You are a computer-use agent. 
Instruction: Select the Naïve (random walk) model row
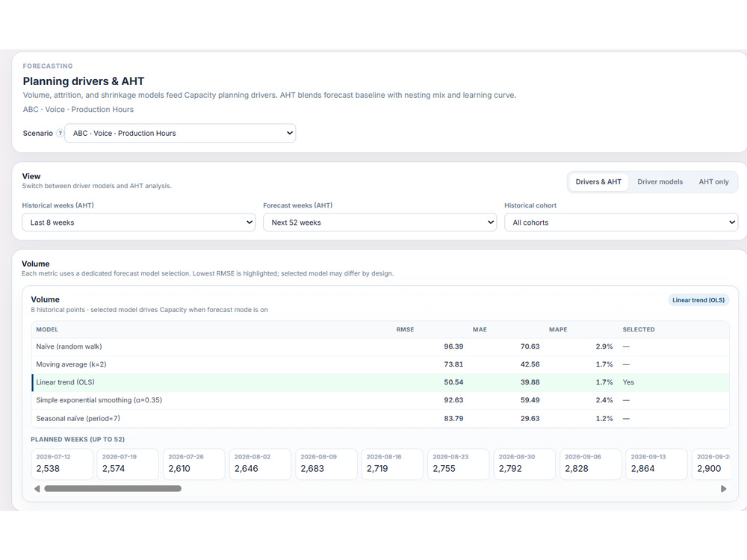(380, 346)
